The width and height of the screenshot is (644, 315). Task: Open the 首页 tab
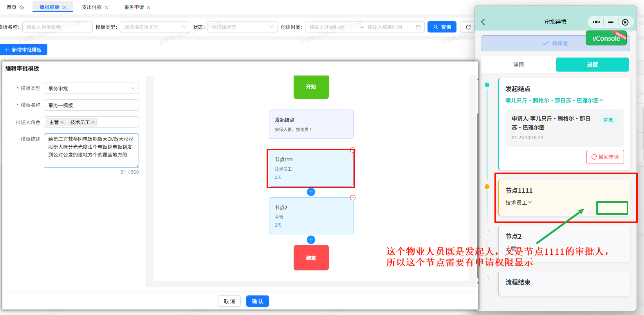[12, 7]
